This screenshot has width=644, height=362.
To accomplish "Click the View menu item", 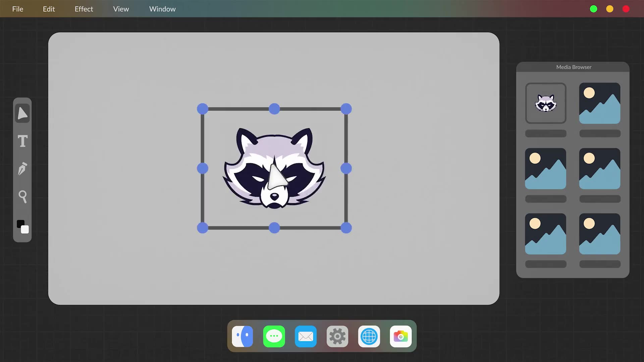I will (x=121, y=9).
